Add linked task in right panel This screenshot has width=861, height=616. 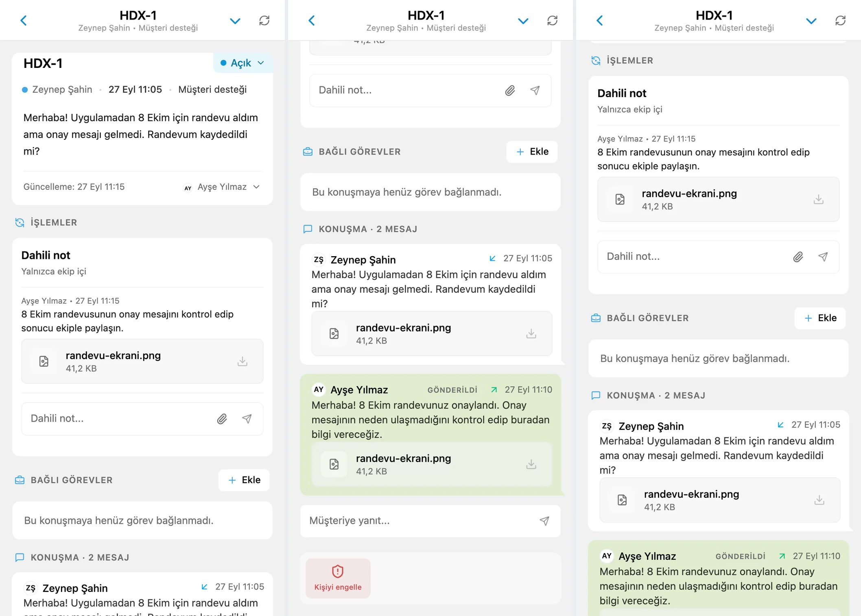coord(820,318)
